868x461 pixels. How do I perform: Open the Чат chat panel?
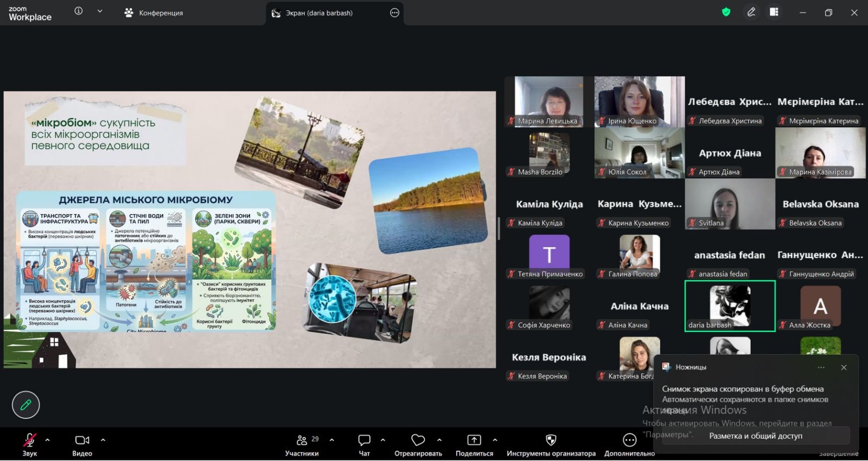pos(364,440)
